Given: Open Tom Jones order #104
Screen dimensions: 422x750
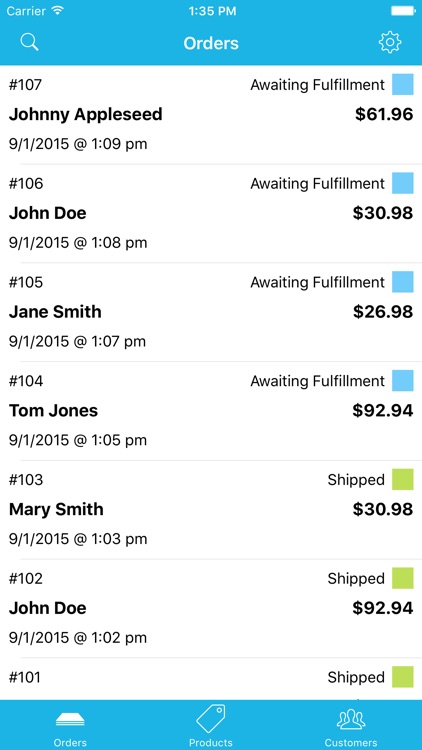Looking at the screenshot, I should point(211,411).
